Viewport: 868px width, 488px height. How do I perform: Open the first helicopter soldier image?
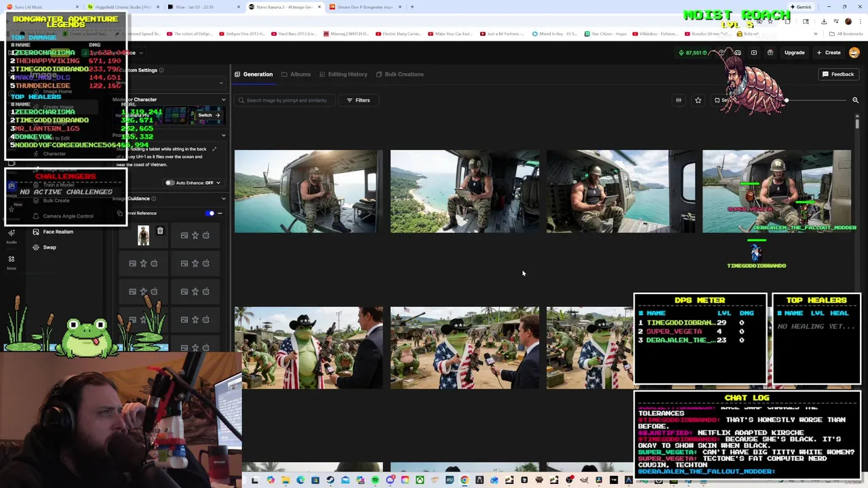(309, 191)
